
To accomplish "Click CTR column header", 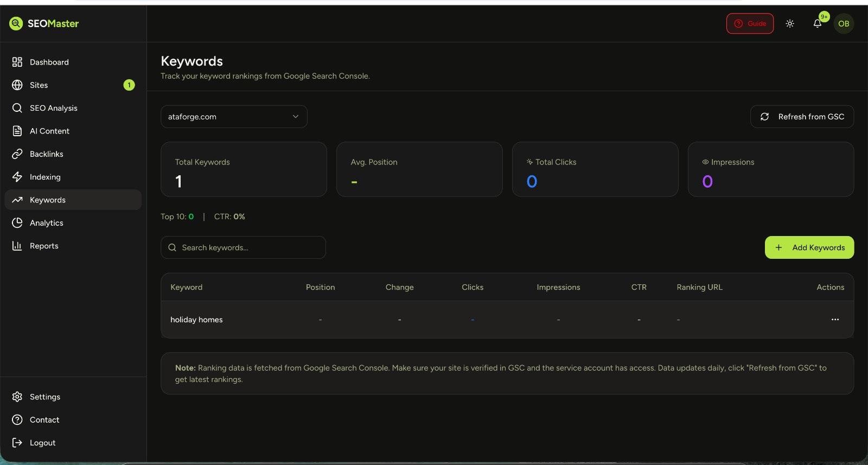I will [639, 287].
